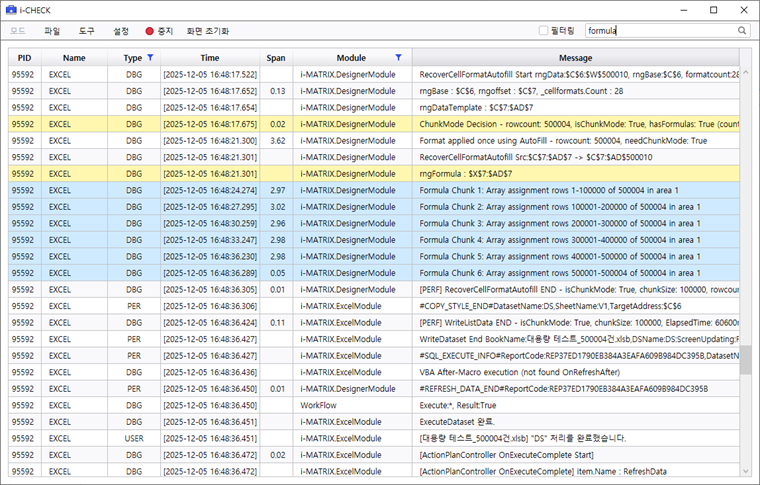The height and width of the screenshot is (485, 760).
Task: Click the 모드 menu item
Action: pyautogui.click(x=18, y=31)
